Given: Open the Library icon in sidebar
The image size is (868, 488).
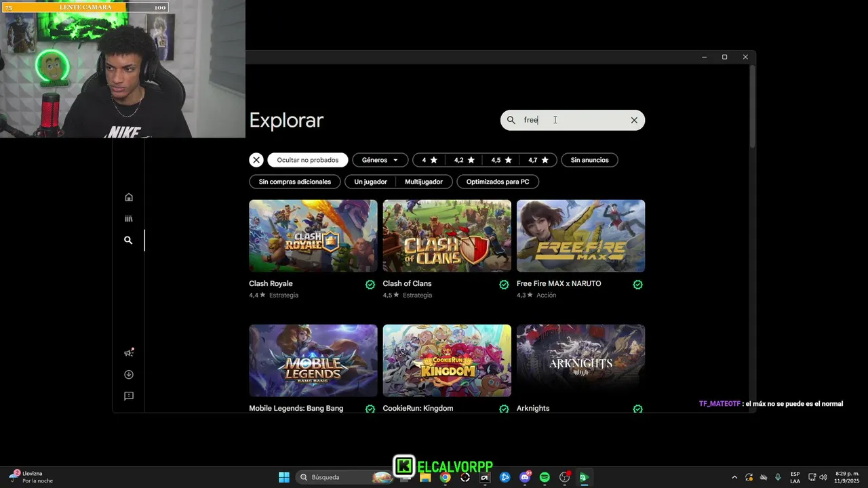Looking at the screenshot, I should (x=129, y=219).
